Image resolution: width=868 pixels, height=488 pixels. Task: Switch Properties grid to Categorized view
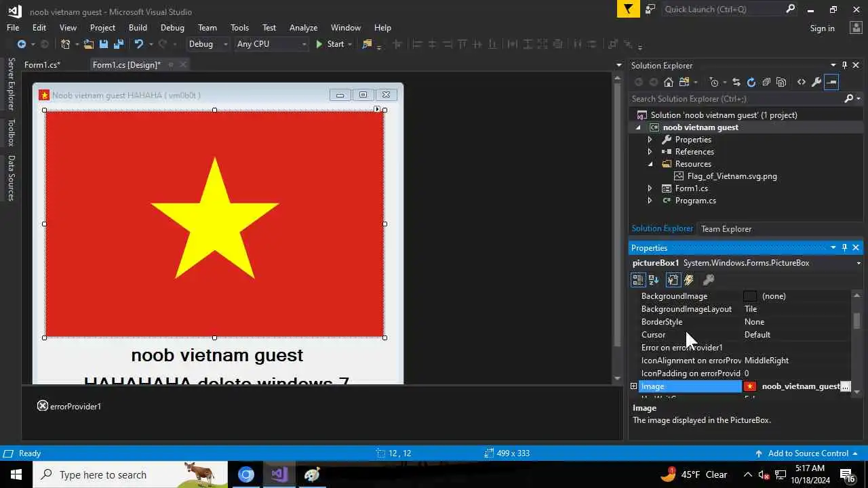pyautogui.click(x=638, y=280)
